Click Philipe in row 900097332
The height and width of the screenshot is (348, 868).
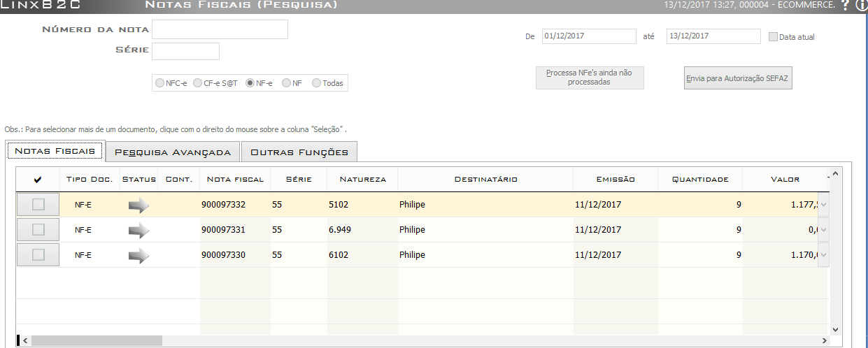tap(412, 205)
